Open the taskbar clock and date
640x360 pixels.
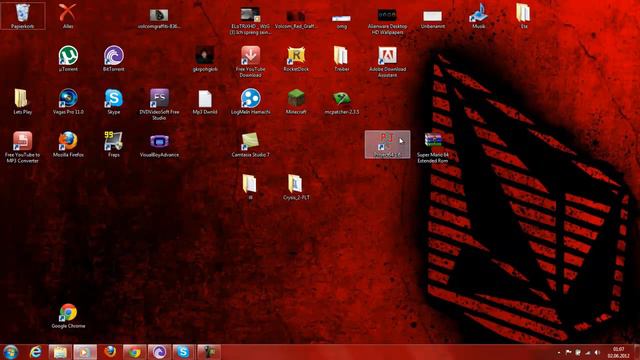pos(618,353)
